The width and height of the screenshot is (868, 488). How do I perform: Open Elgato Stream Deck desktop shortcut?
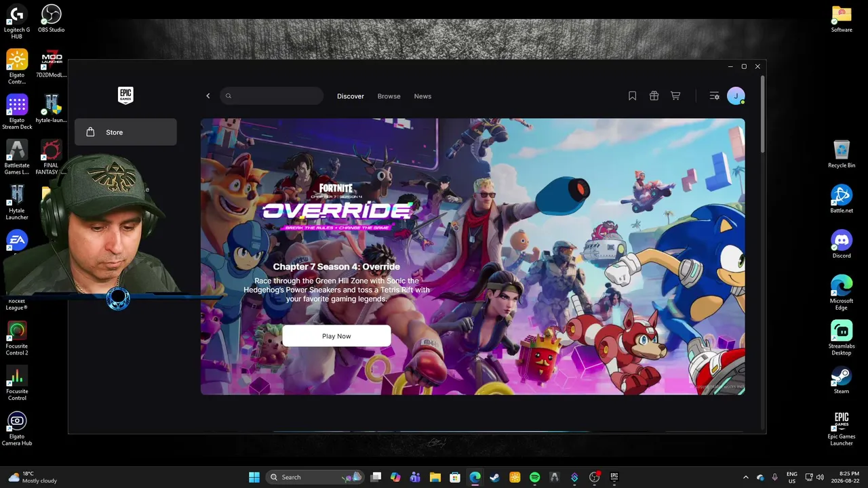coord(17,112)
